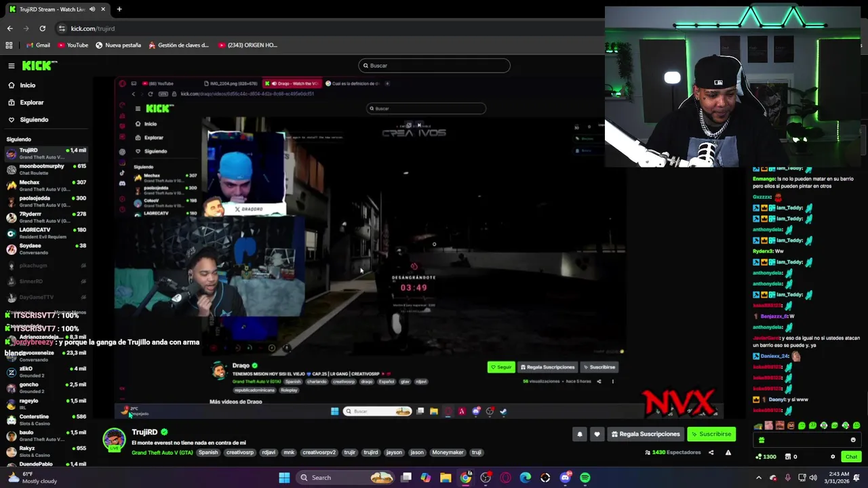This screenshot has height=488, width=868.
Task: Open Mechax channel in sidebar
Action: pos(46,185)
